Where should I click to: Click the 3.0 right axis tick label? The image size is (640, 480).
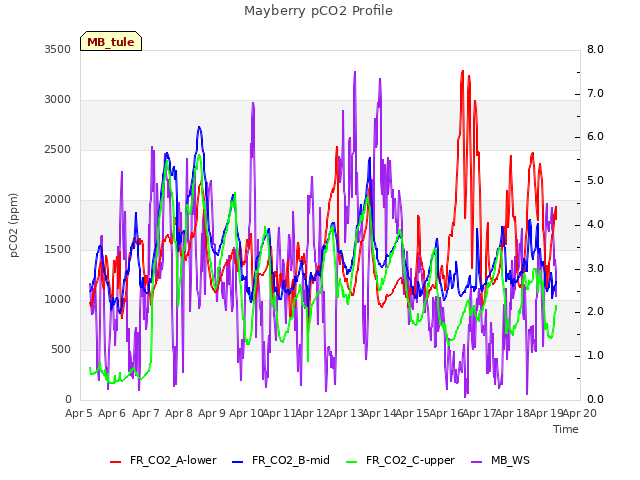[596, 269]
